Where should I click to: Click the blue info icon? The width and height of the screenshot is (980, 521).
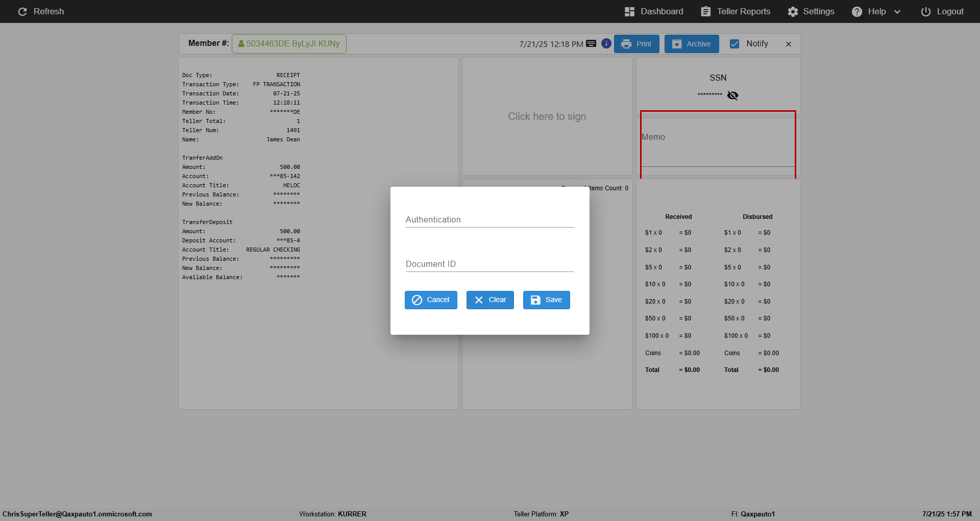pos(606,43)
